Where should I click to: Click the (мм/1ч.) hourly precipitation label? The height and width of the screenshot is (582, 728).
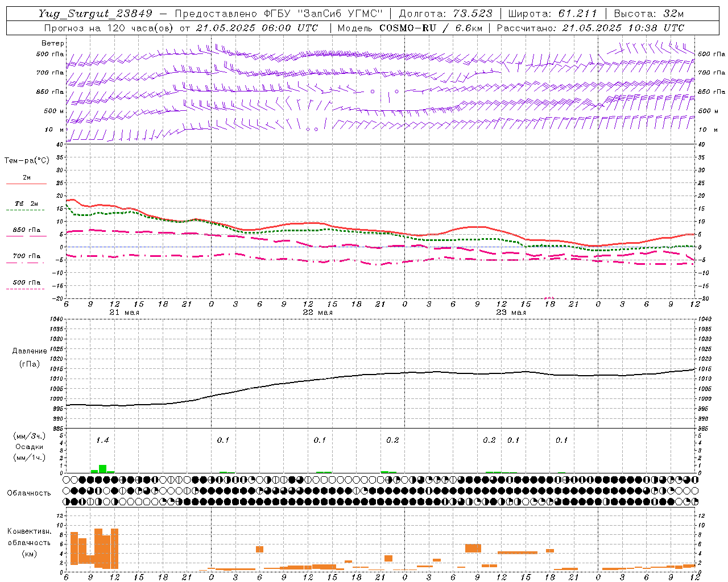[x=29, y=458]
